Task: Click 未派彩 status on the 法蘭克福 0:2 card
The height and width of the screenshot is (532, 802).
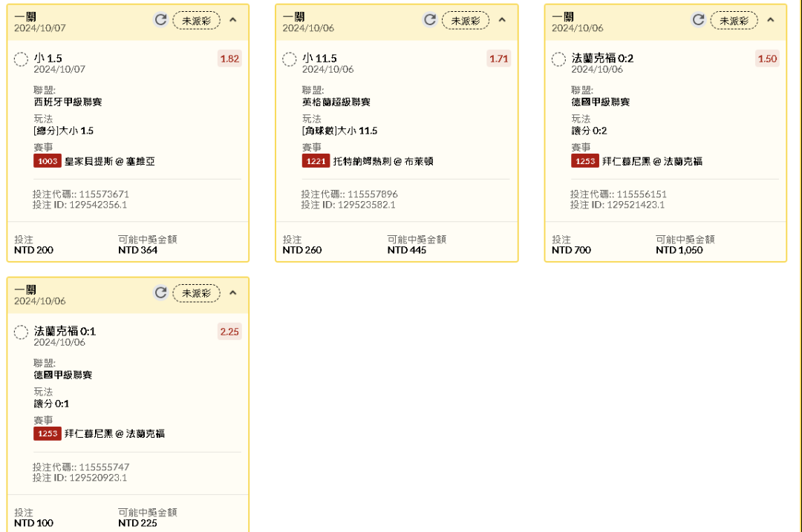Action: 734,21
